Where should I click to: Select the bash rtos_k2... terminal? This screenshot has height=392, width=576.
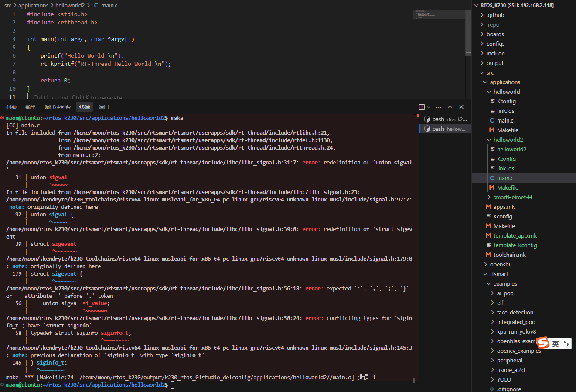coord(445,119)
